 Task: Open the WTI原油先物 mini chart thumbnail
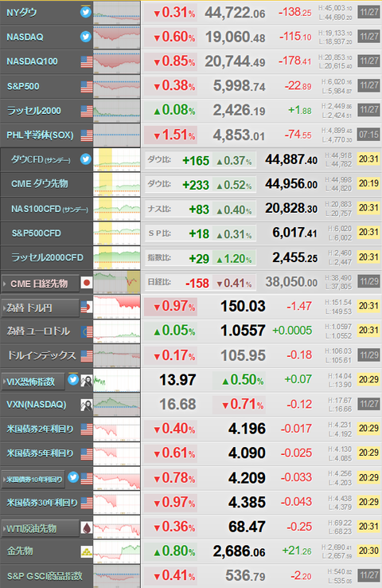tap(117, 527)
